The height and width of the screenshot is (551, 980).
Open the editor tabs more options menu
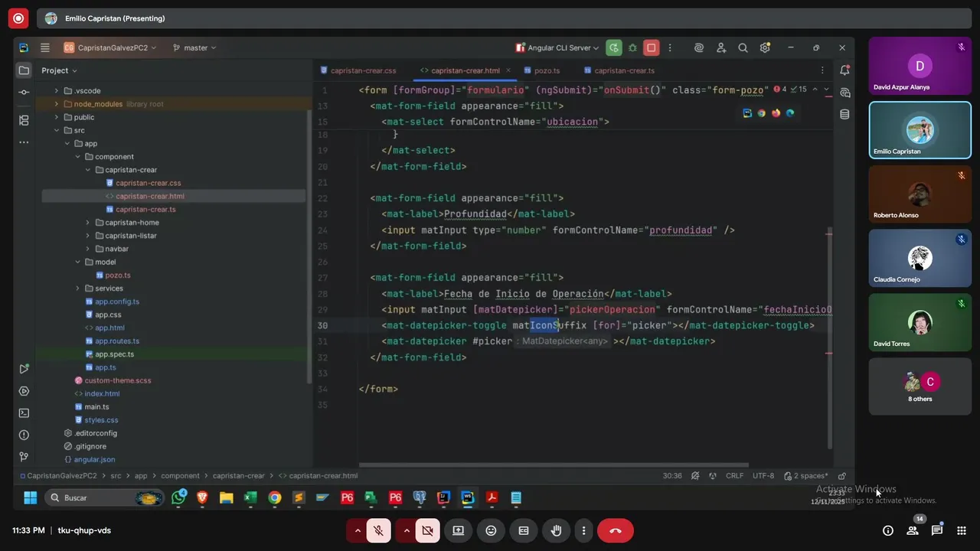(x=823, y=70)
